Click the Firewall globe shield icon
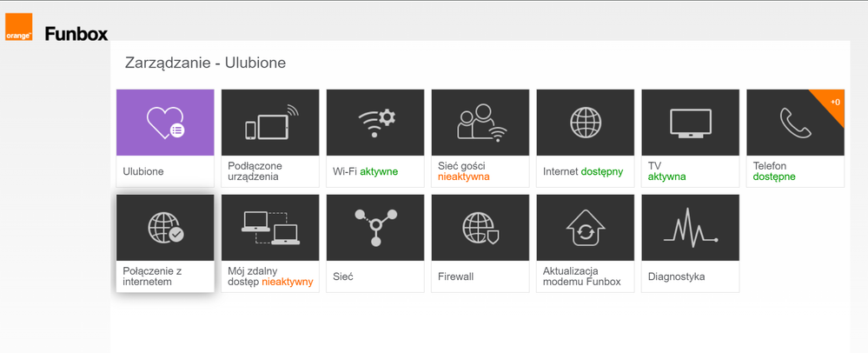Image resolution: width=868 pixels, height=353 pixels. click(480, 227)
